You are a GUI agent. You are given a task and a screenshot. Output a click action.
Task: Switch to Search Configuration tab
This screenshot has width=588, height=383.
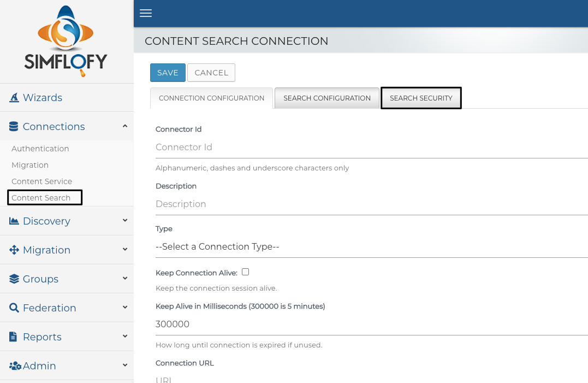point(327,98)
